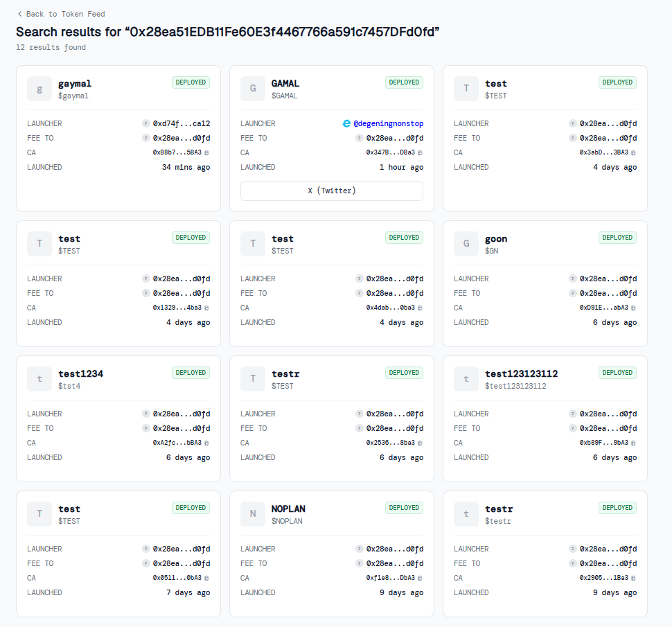
Task: Click the DEPLOYED badge on goon card
Action: click(x=617, y=238)
